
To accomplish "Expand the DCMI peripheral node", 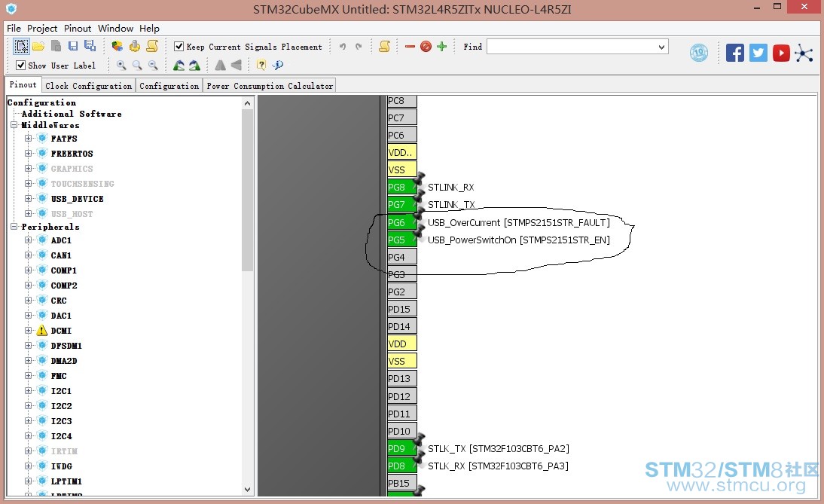I will point(29,331).
